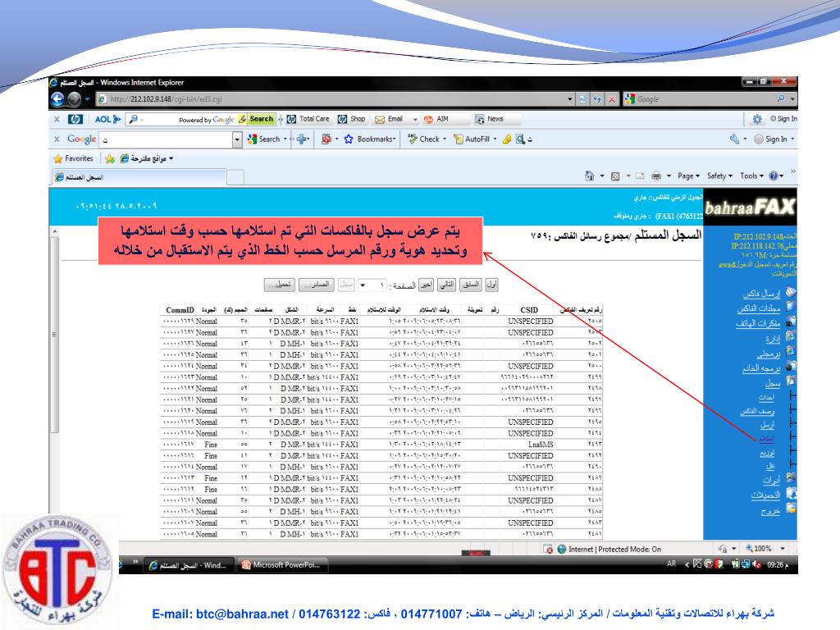Viewport: 840px width, 630px height.
Task: Click the Google toolbar wrench settings icon
Action: (735, 139)
